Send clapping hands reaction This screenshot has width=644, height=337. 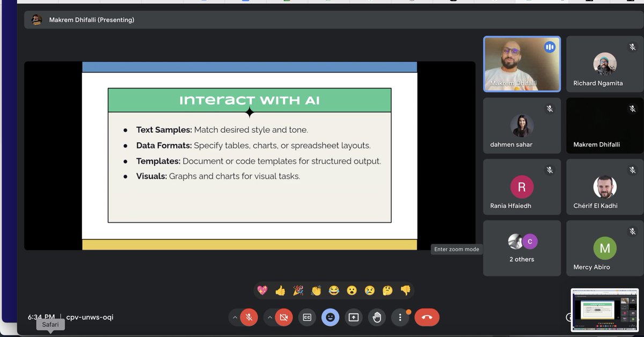(316, 290)
